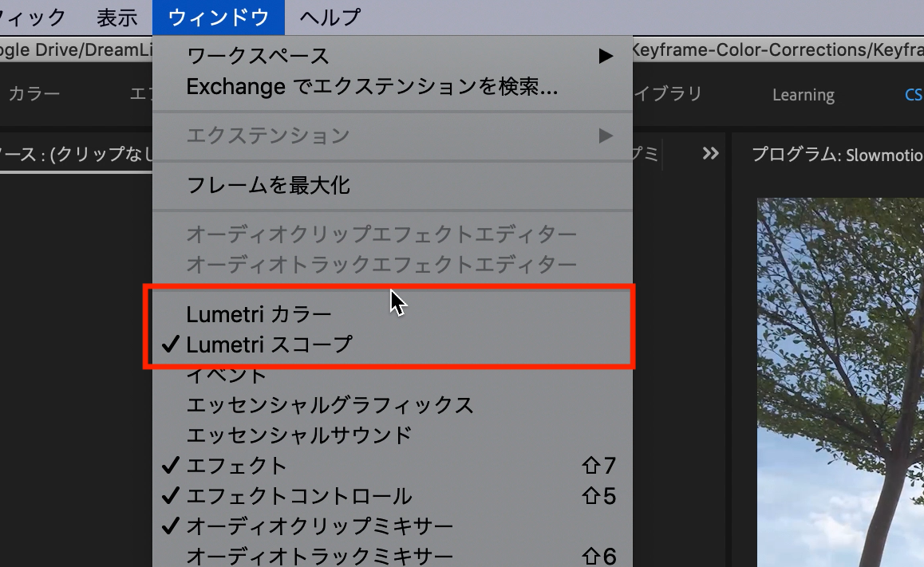This screenshot has height=567, width=924.
Task: Click the panel overflow double-chevron icon
Action: [711, 154]
